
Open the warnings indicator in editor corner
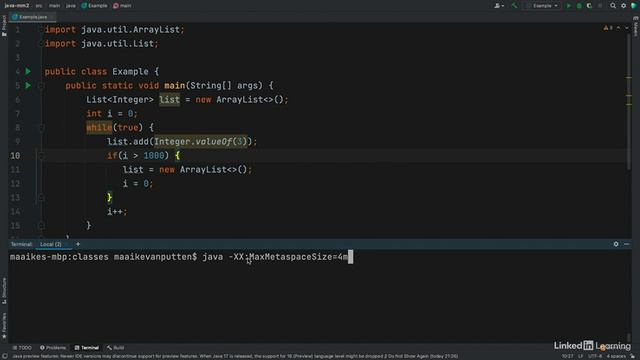[x=608, y=28]
